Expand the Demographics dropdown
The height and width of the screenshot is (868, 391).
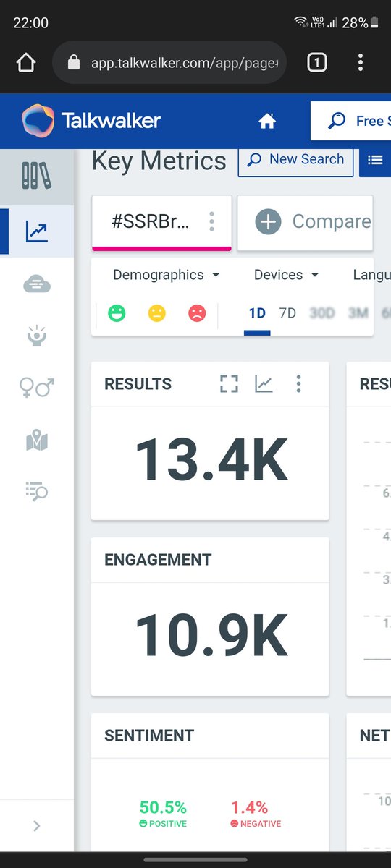pos(167,275)
